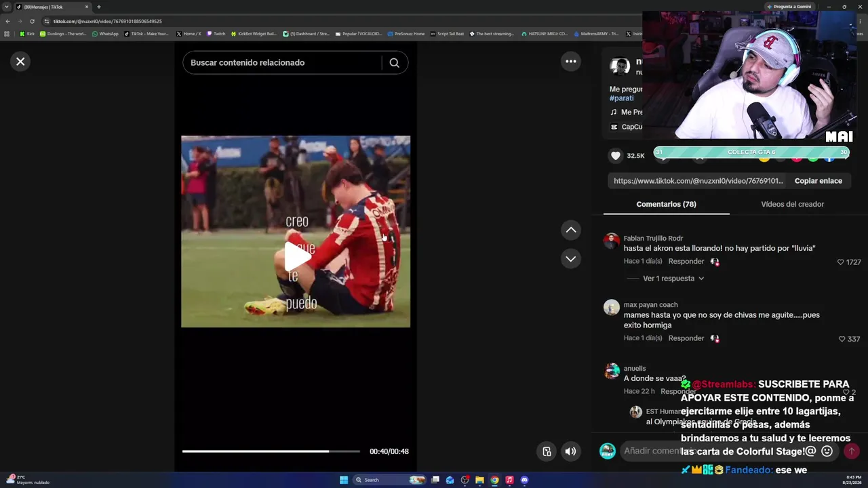
Task: Seek on the video progress bar
Action: pos(271,451)
